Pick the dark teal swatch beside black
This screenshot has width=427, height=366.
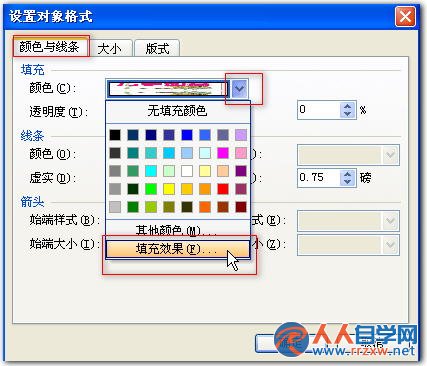133,135
